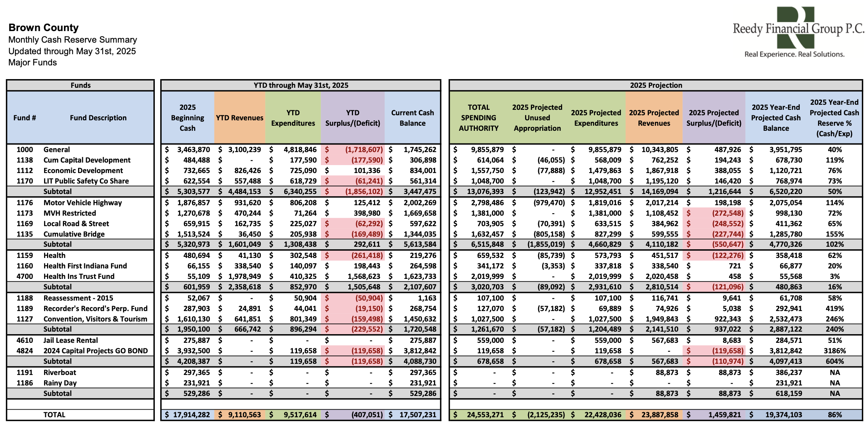Screen dimensions: 868x427
Task: Select the "Current Cash Balance" header
Action: tap(412, 118)
